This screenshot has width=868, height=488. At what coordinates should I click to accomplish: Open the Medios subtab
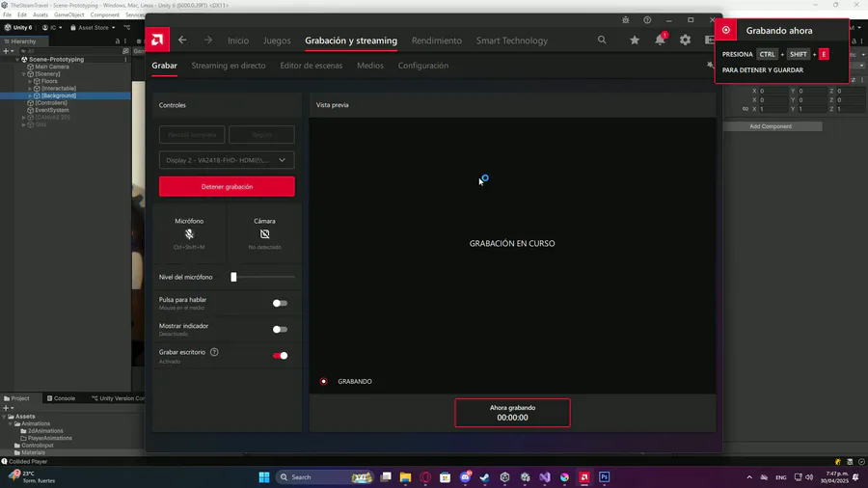point(370,66)
